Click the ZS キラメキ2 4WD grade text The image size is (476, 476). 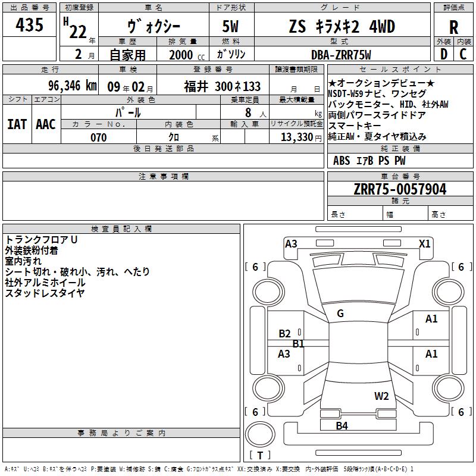pos(340,27)
